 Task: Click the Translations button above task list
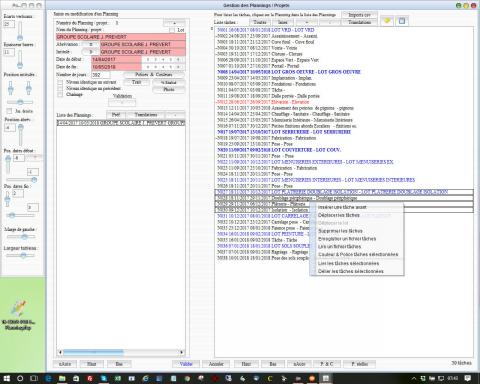click(x=359, y=22)
